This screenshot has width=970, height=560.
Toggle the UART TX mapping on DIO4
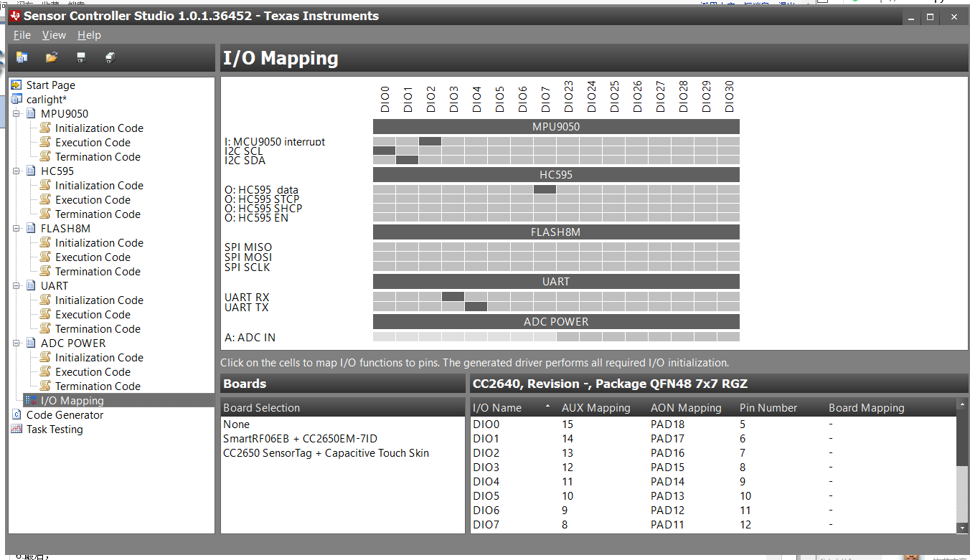pos(476,307)
